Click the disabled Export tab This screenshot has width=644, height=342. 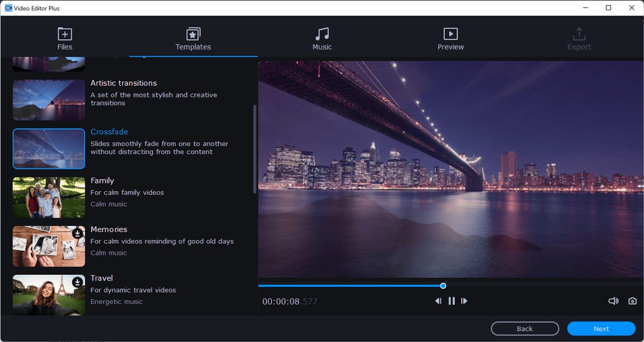(x=579, y=39)
